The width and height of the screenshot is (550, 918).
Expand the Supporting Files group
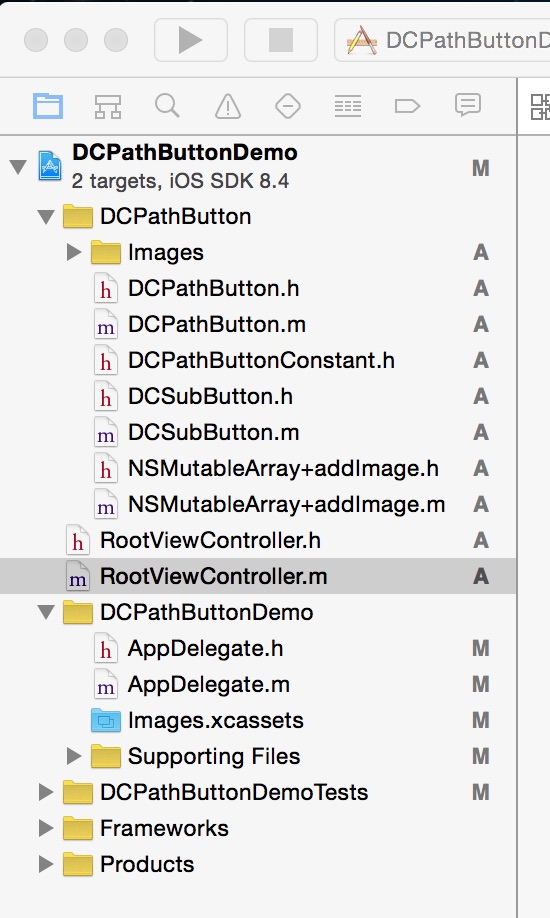[74, 756]
